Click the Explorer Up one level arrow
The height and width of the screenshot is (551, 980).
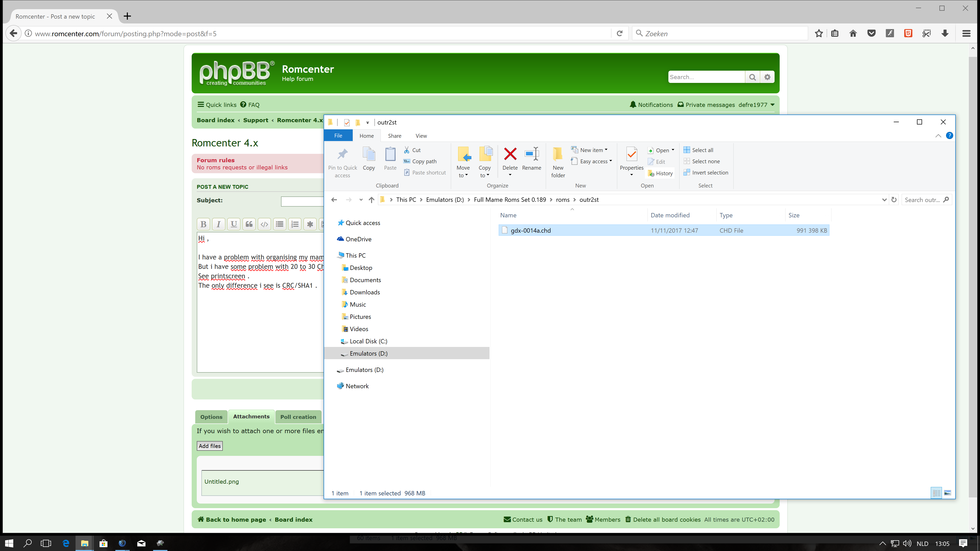(x=371, y=200)
